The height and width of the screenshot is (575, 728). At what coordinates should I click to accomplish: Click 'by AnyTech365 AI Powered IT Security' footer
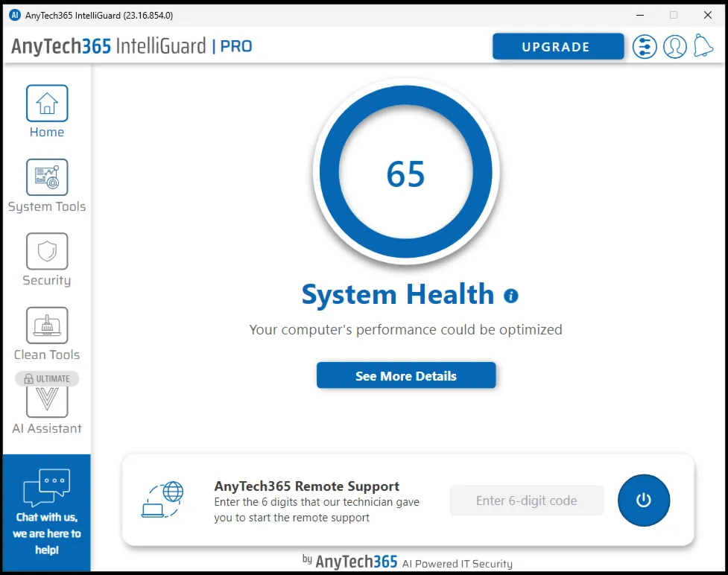click(407, 562)
